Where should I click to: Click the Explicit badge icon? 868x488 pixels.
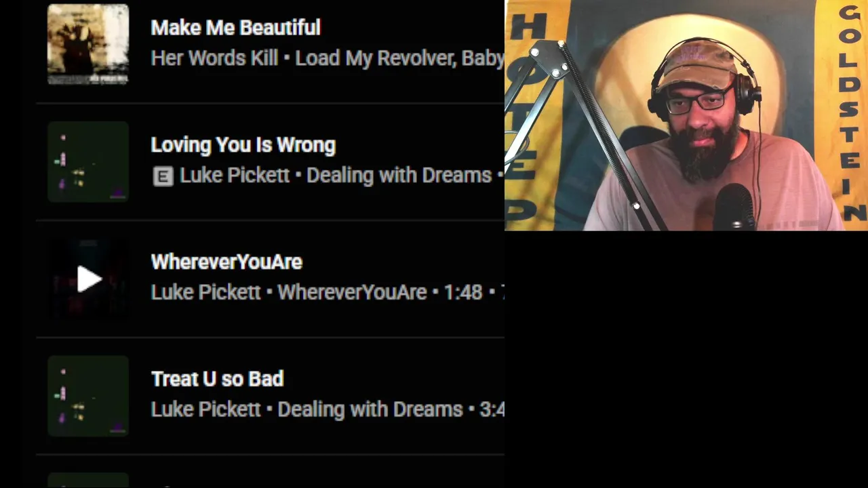[x=163, y=177]
